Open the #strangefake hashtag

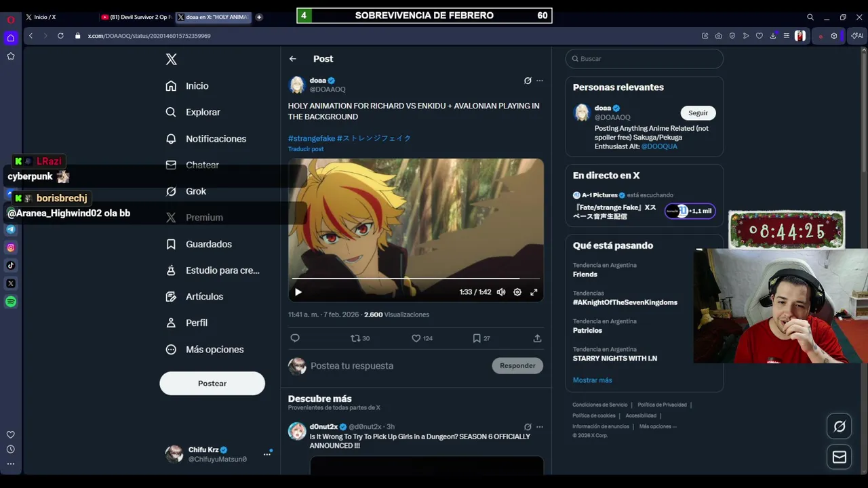(311, 138)
